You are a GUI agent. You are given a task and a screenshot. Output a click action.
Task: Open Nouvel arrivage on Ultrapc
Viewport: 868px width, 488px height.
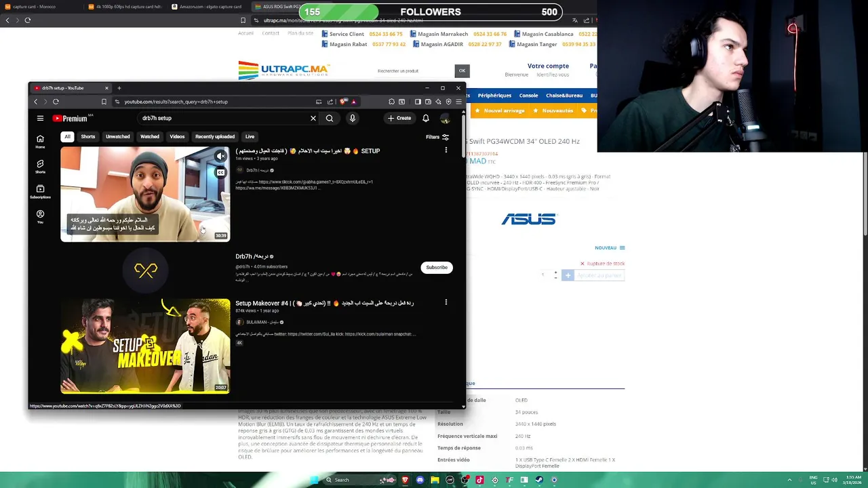pos(500,110)
